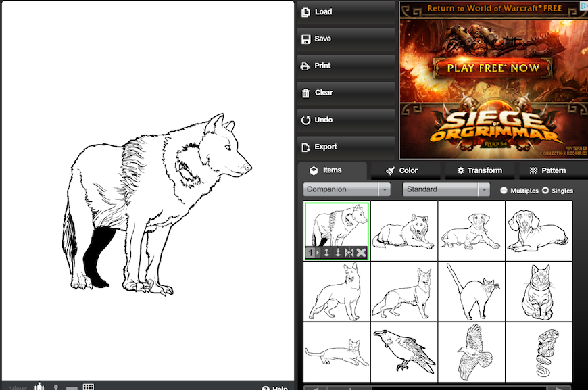The height and width of the screenshot is (390, 588).
Task: Open the Companion category dropdown
Action: pyautogui.click(x=347, y=190)
